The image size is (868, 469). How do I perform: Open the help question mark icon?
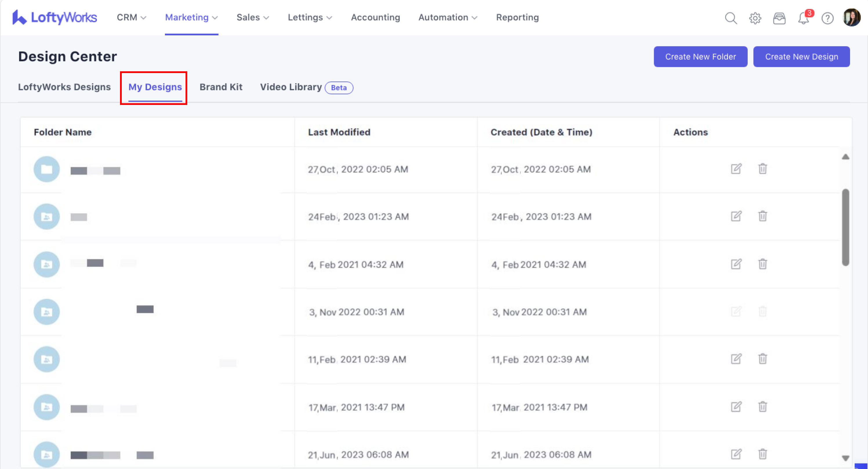coord(827,18)
